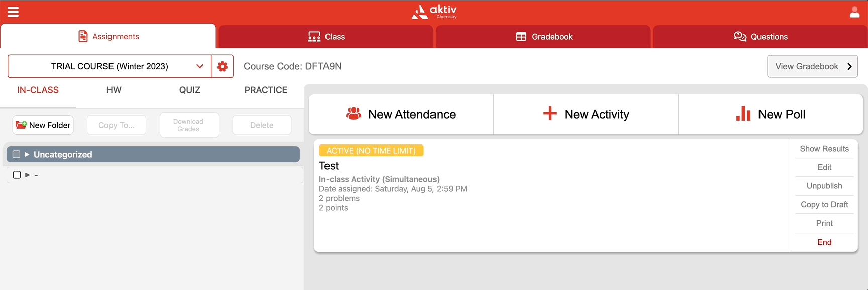Open the TRIAL COURSE (Winter 2023) dropdown

coord(110,66)
